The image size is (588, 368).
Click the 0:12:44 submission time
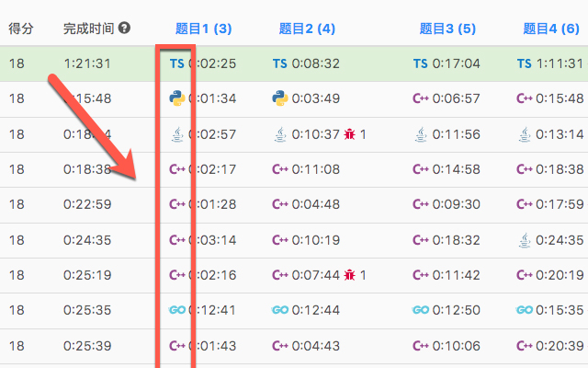tap(316, 310)
